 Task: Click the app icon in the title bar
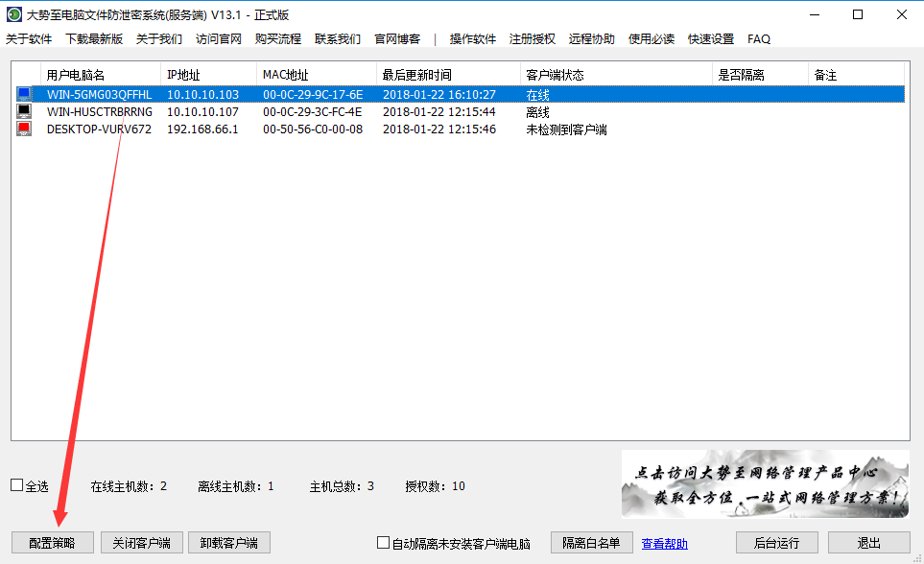pyautogui.click(x=14, y=14)
